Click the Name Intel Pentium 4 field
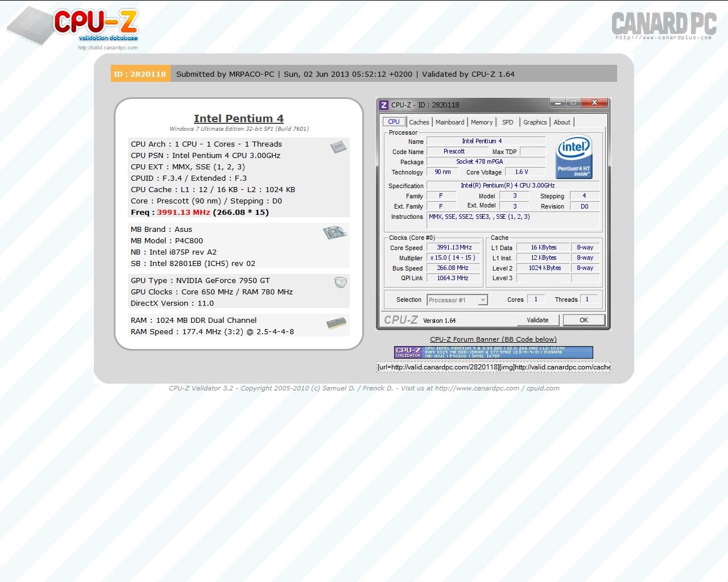 486,142
